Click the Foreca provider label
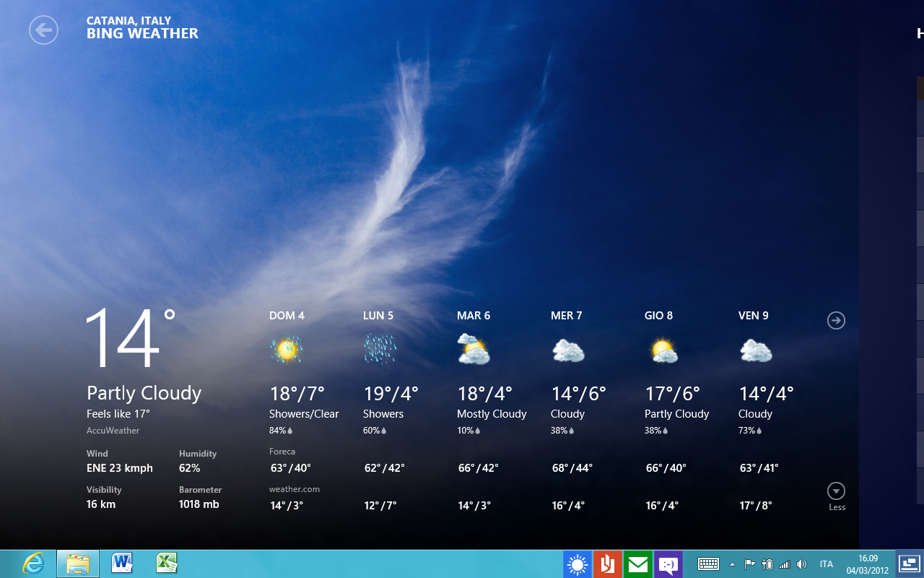Image resolution: width=924 pixels, height=578 pixels. [x=282, y=452]
